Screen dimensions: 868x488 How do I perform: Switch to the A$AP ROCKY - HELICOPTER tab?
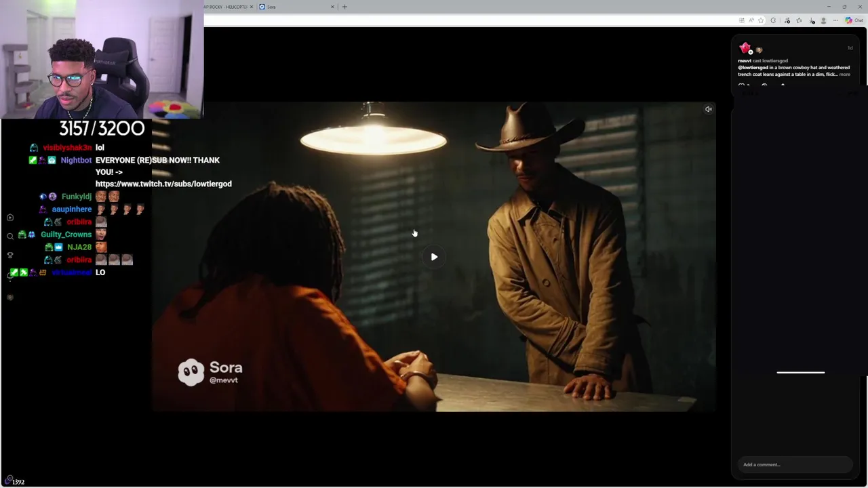coord(228,7)
